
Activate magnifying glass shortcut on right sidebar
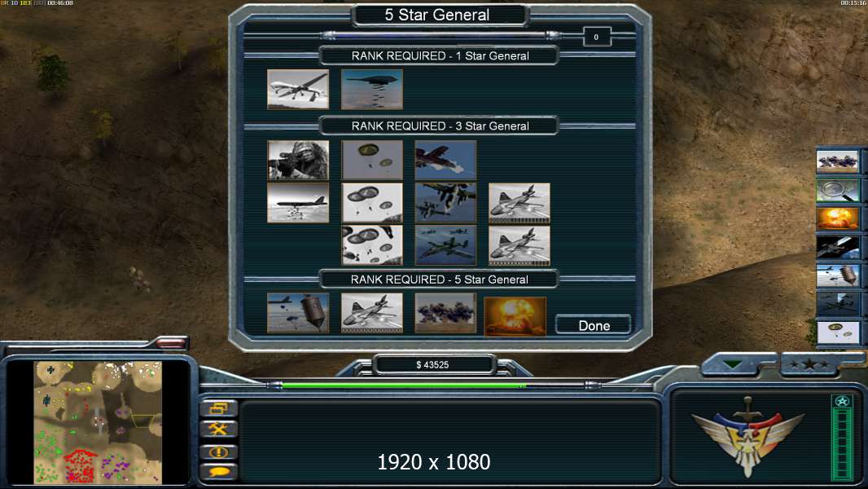coord(838,191)
